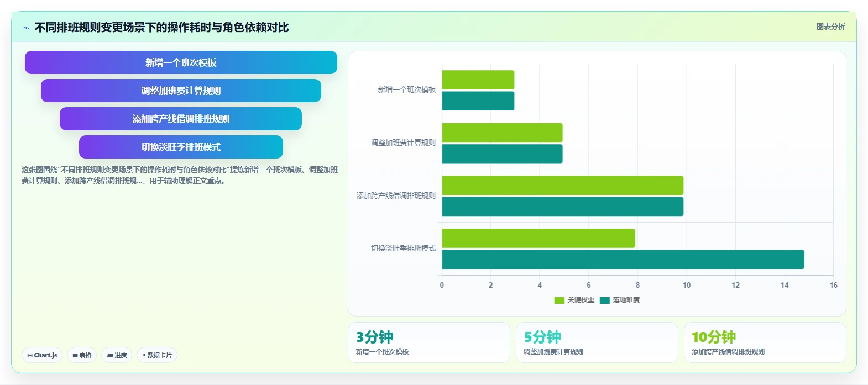Click the 数据卡片 tag
Image resolution: width=868 pixels, height=385 pixels.
coord(157,355)
